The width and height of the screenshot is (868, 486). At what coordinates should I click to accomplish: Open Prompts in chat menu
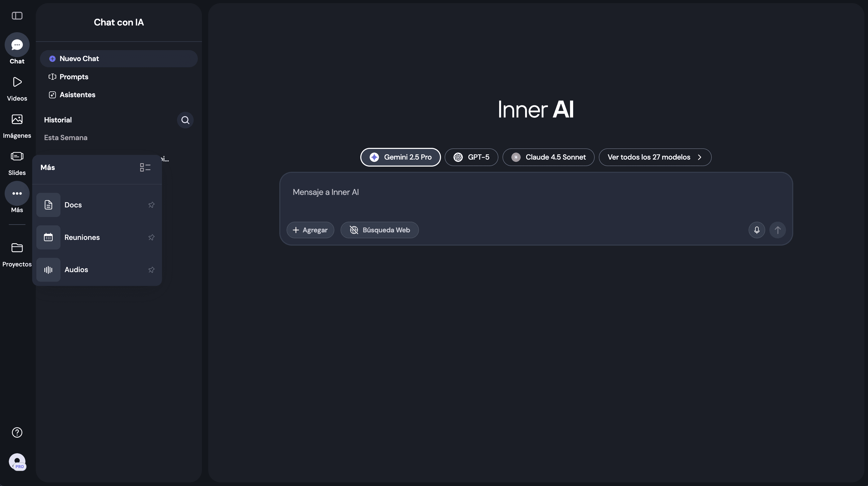(74, 77)
